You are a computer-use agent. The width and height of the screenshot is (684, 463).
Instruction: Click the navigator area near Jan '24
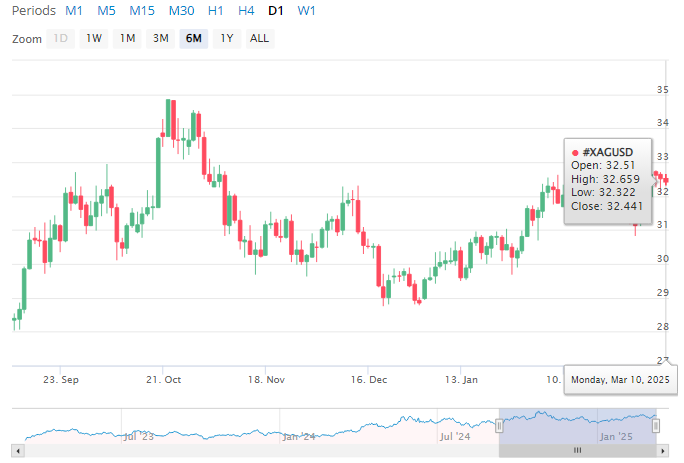tap(299, 436)
